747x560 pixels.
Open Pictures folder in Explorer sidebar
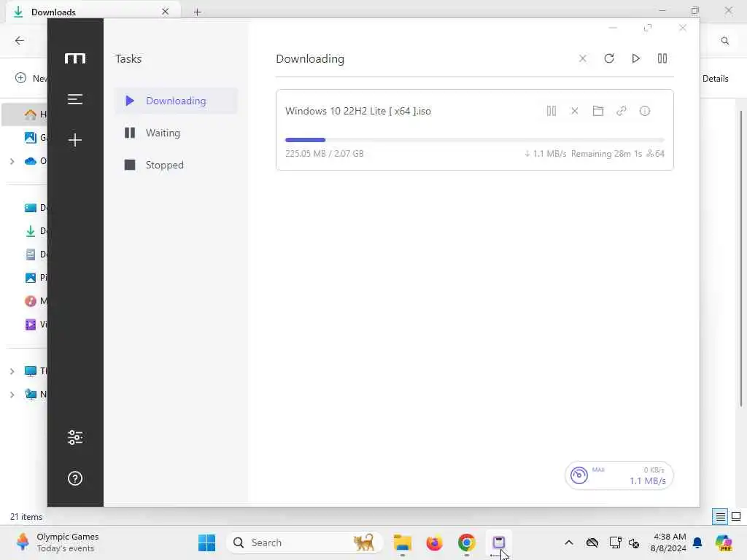coord(35,278)
